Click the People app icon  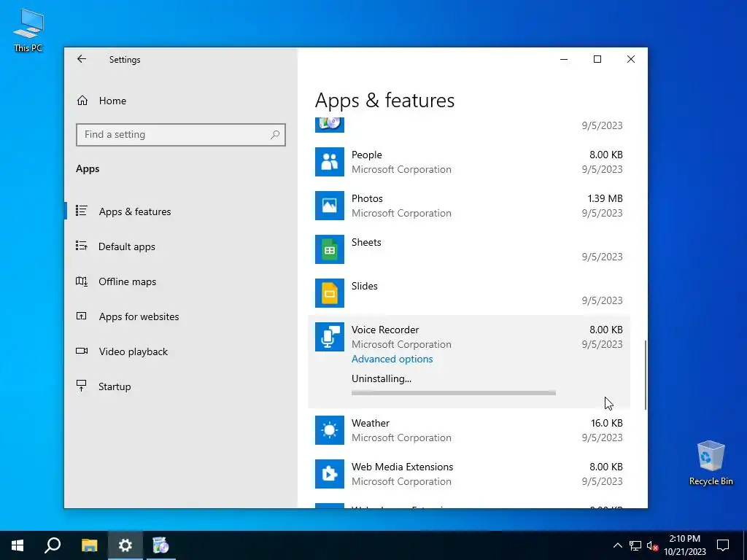pyautogui.click(x=329, y=162)
